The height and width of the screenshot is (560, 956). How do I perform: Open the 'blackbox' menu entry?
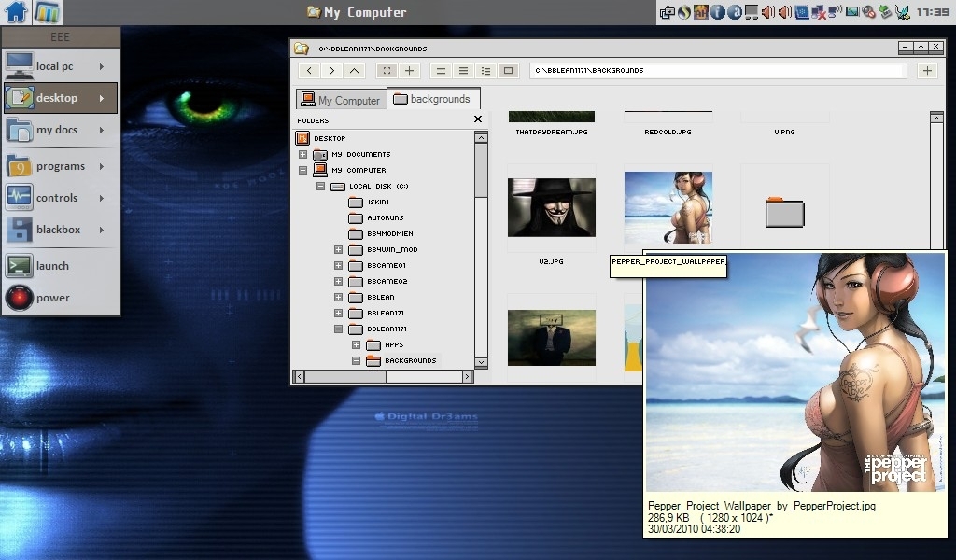click(x=61, y=229)
